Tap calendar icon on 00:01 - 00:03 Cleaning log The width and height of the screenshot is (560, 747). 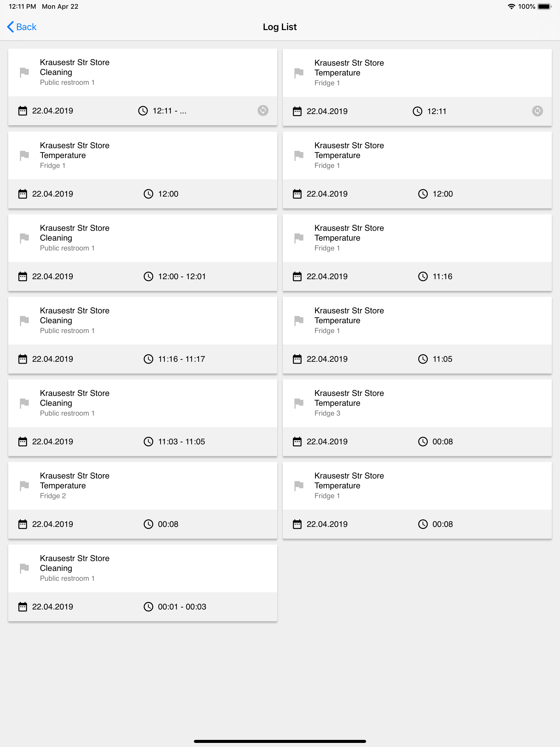tap(23, 607)
